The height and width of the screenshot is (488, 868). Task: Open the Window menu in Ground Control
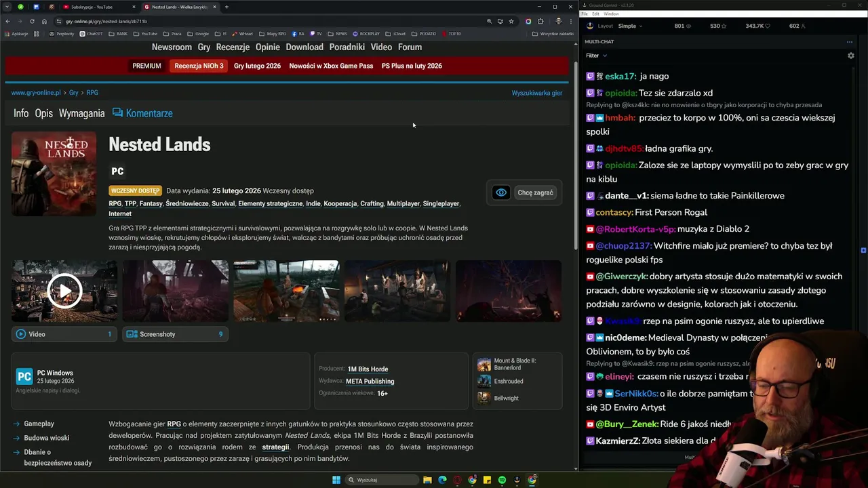pos(611,14)
